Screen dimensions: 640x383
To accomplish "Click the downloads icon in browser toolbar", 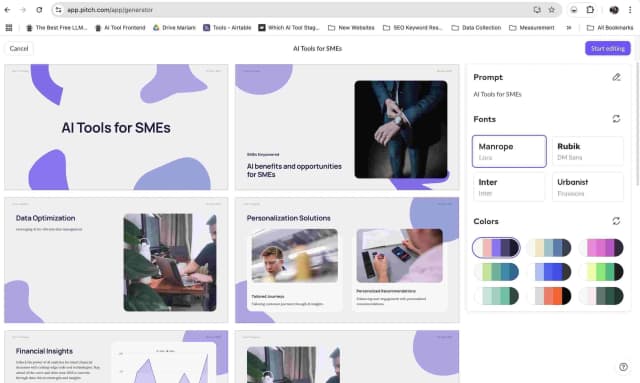I will tap(574, 10).
